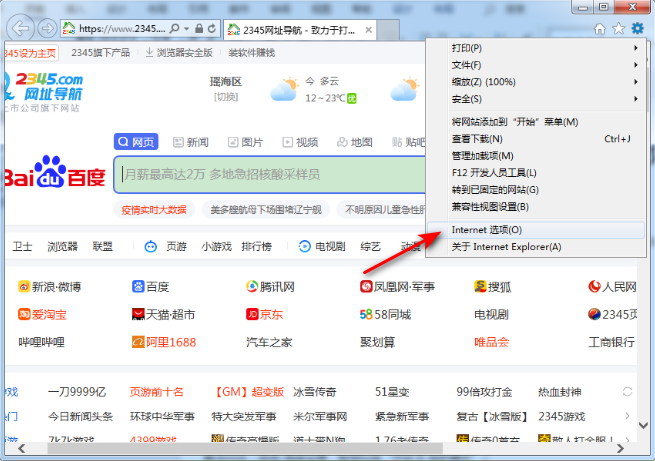Open Favorites with the star icon
The image size is (655, 461).
click(618, 29)
